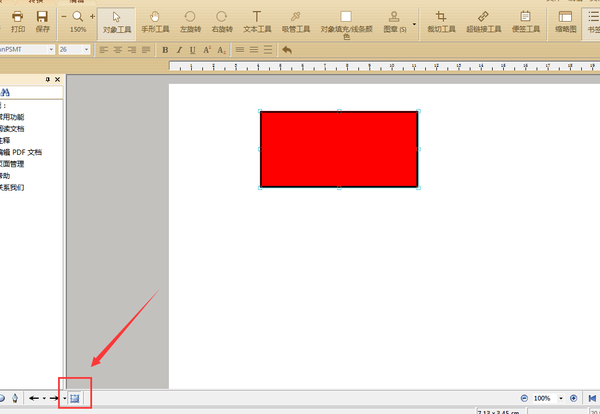Toggle underline formatting
600x414 pixels.
[193, 50]
